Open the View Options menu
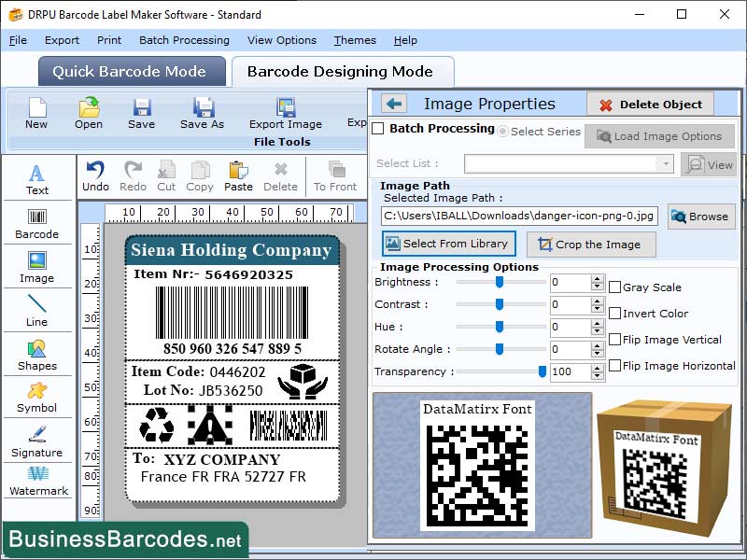Screen dimensions: 747x560 click(282, 40)
